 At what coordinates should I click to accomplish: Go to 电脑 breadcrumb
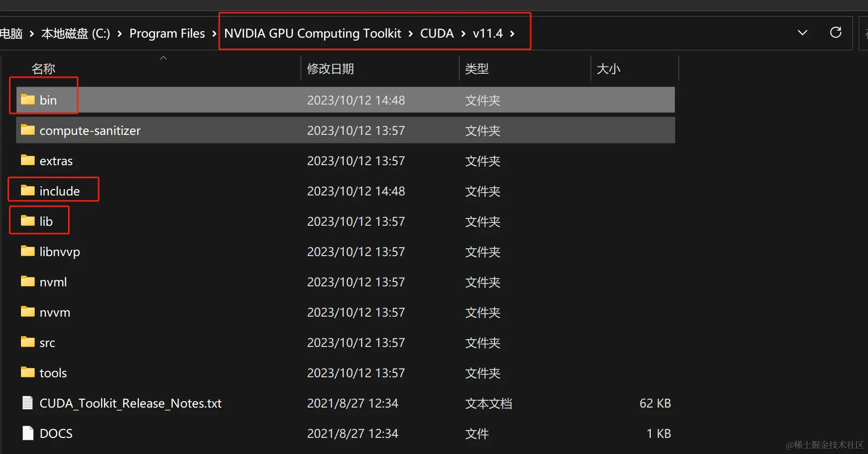pyautogui.click(x=11, y=33)
